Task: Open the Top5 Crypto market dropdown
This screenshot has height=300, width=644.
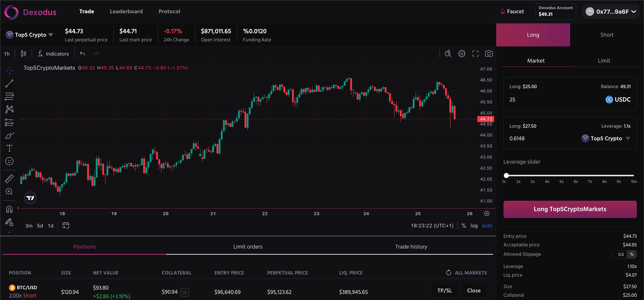Action: (29, 35)
